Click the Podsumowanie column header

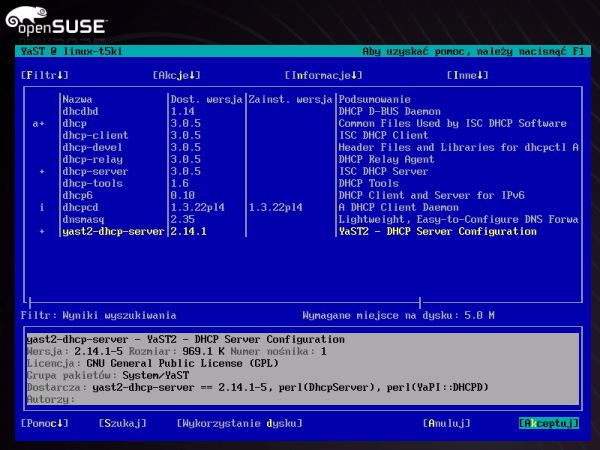coord(375,99)
